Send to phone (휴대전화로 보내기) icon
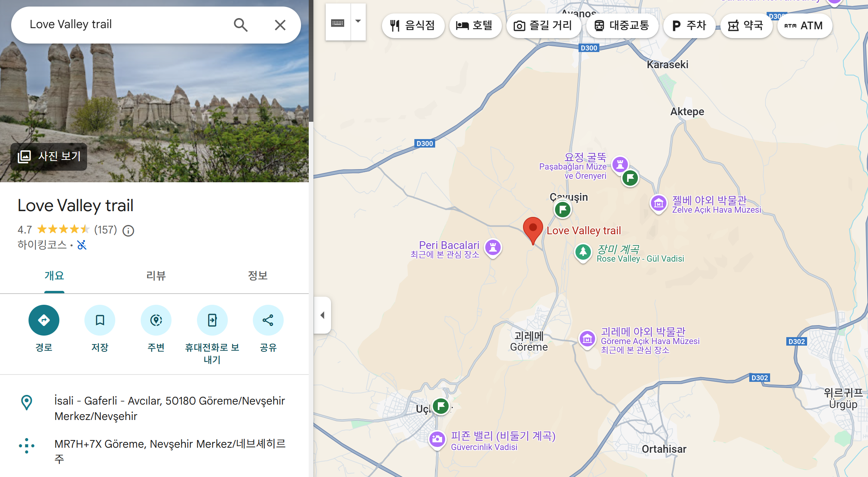868x477 pixels. point(212,320)
